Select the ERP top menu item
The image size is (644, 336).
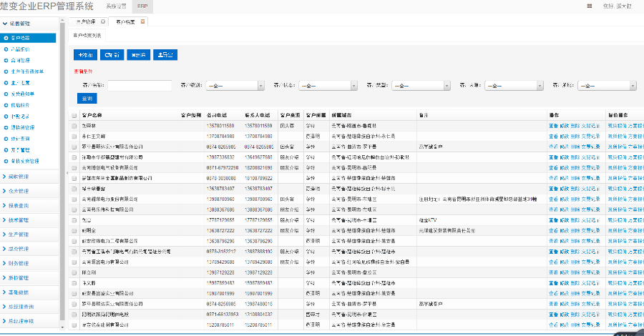142,6
